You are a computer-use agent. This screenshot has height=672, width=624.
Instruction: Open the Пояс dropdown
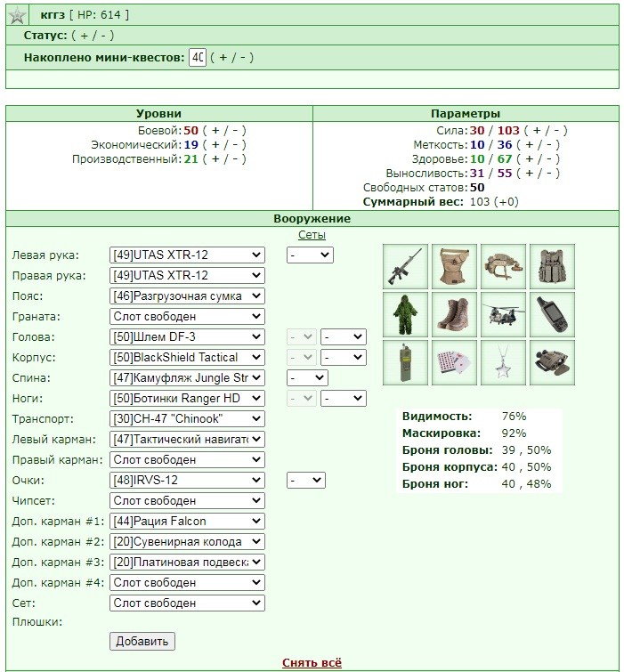(187, 296)
